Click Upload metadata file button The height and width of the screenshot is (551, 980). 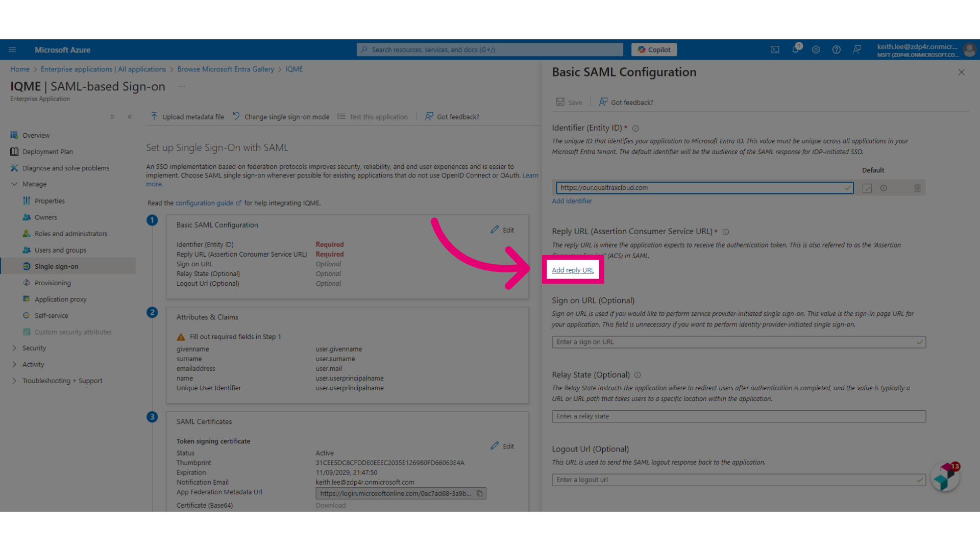(x=187, y=117)
